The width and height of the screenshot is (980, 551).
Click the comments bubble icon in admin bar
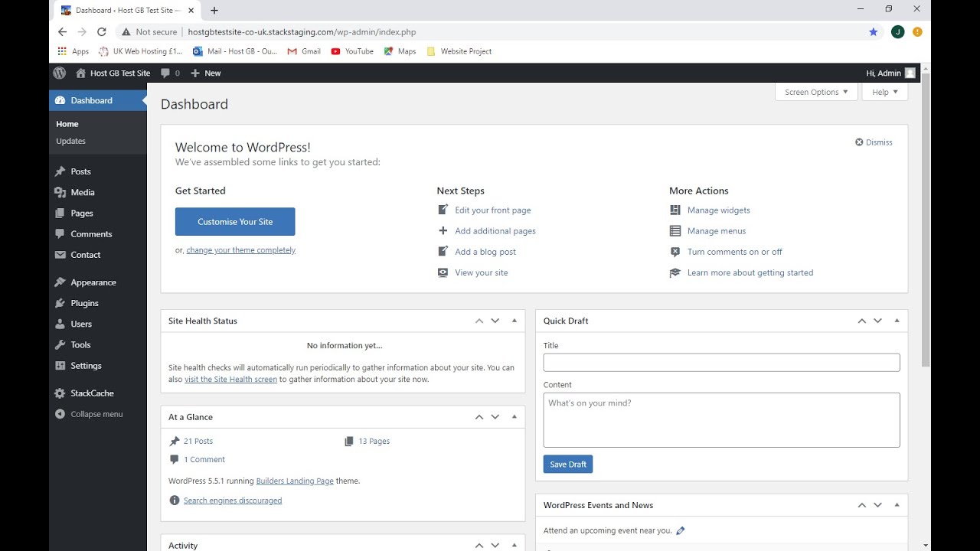[x=165, y=73]
